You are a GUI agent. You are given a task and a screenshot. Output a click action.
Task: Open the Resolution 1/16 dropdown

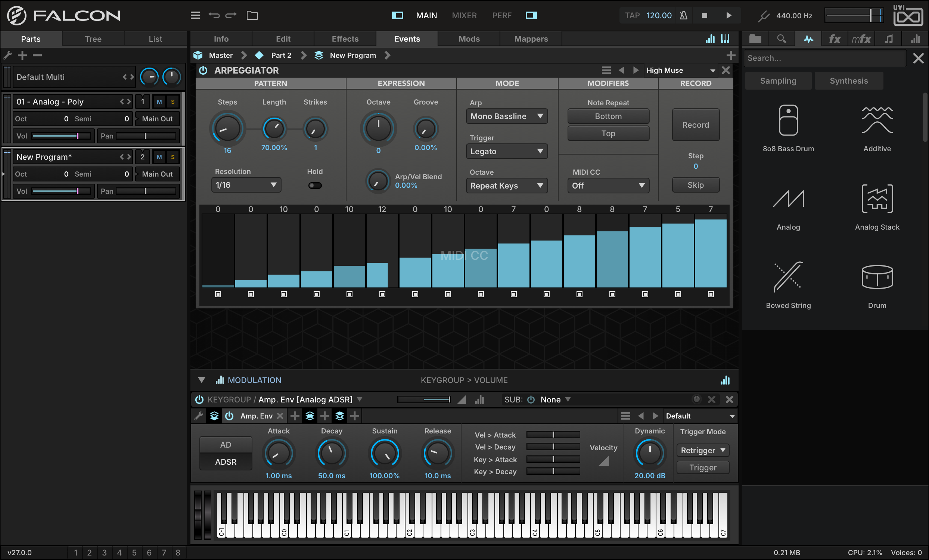pyautogui.click(x=246, y=185)
